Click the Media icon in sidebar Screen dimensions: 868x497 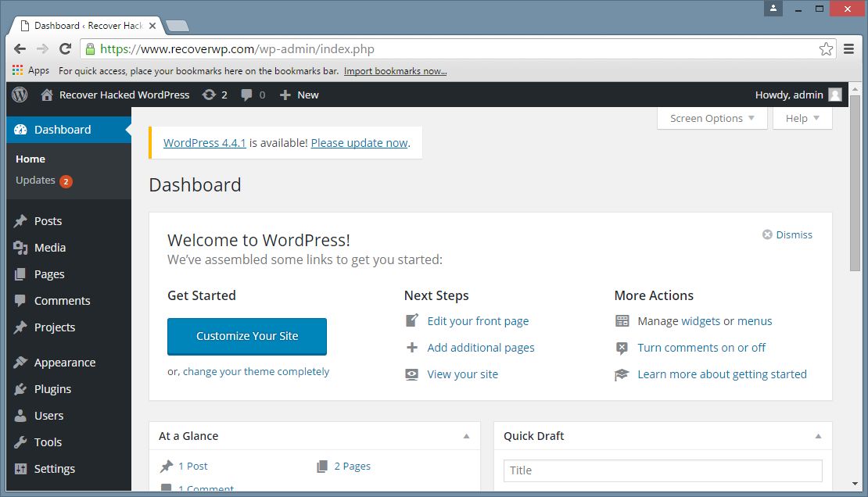pyautogui.click(x=20, y=248)
